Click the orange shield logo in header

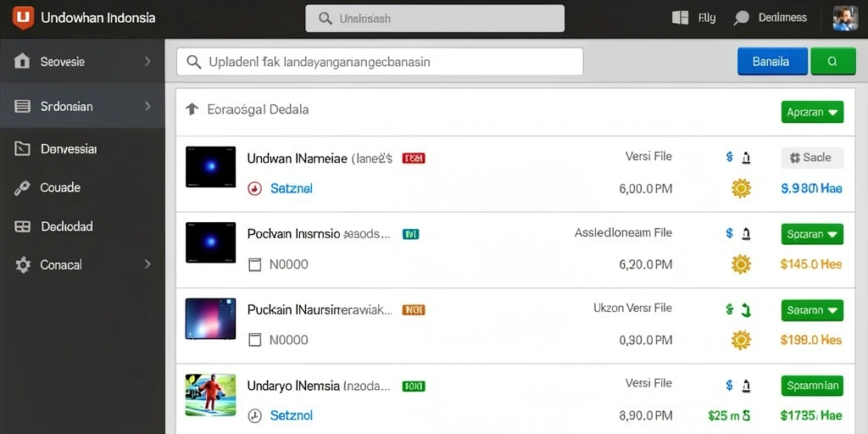pyautogui.click(x=23, y=18)
